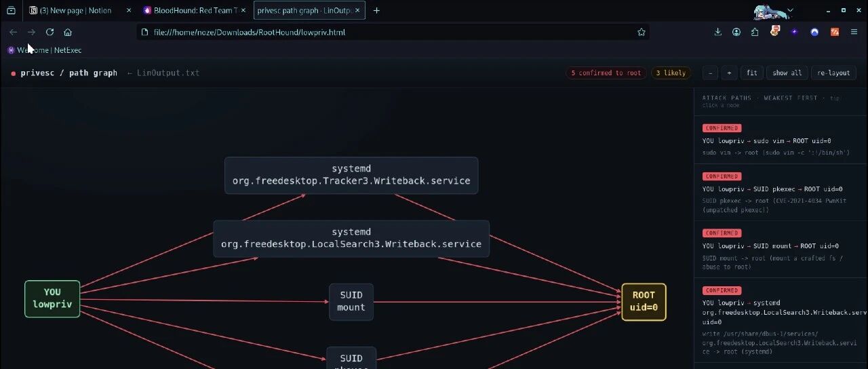Open the browser home page

(68, 32)
